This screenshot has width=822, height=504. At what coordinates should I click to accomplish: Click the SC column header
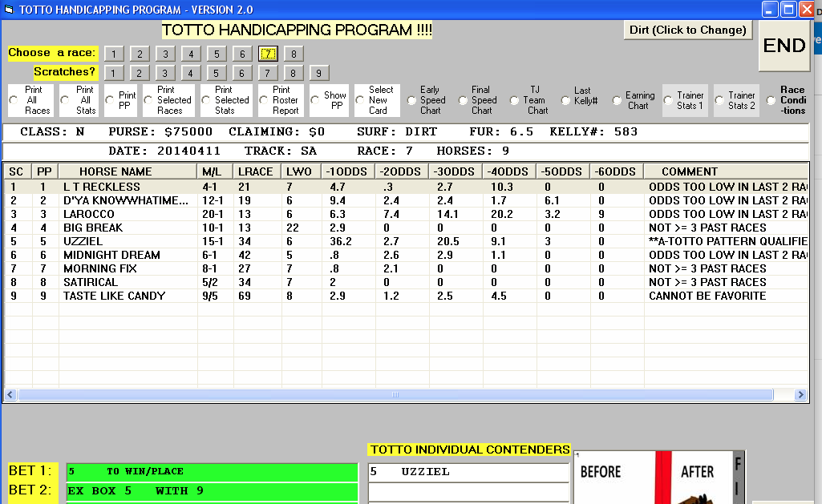(x=18, y=171)
